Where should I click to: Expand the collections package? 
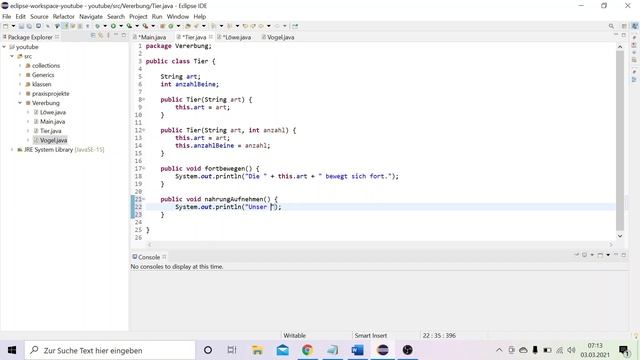(x=20, y=66)
